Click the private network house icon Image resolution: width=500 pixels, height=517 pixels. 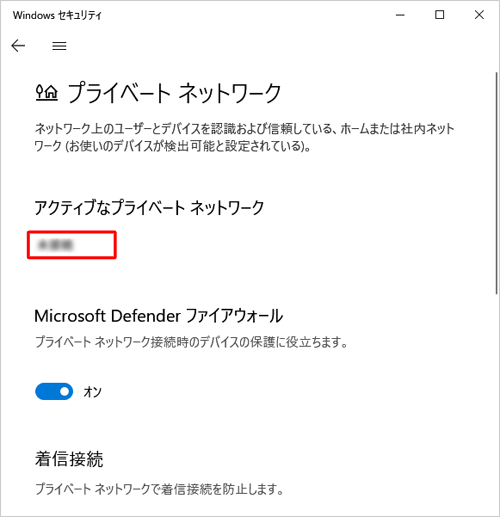point(46,92)
